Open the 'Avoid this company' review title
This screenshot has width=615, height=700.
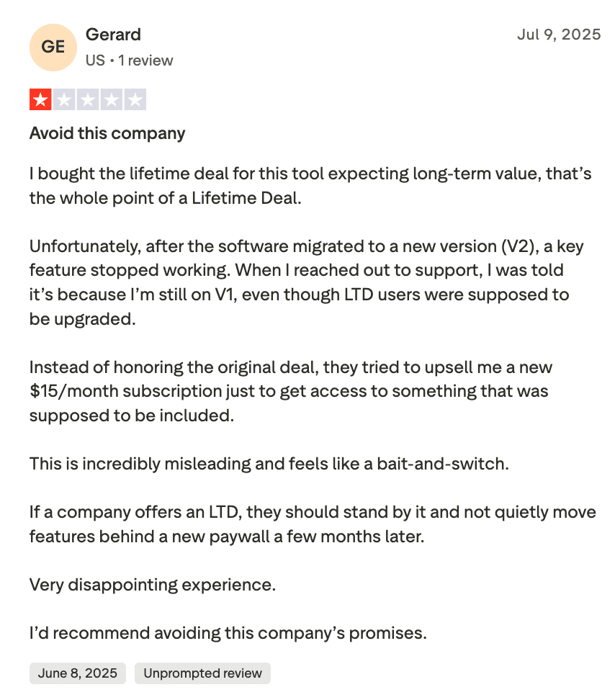click(x=107, y=133)
